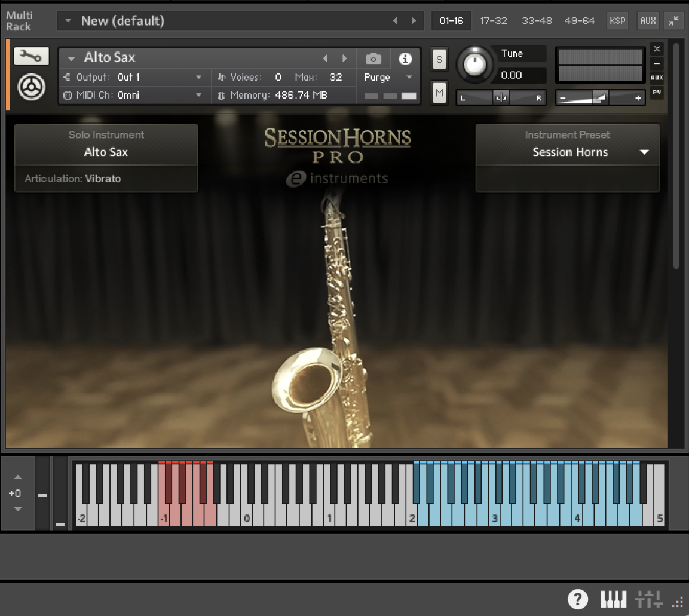The height and width of the screenshot is (616, 689).
Task: Minimize rack view with the collapse arrows icon
Action: click(673, 21)
